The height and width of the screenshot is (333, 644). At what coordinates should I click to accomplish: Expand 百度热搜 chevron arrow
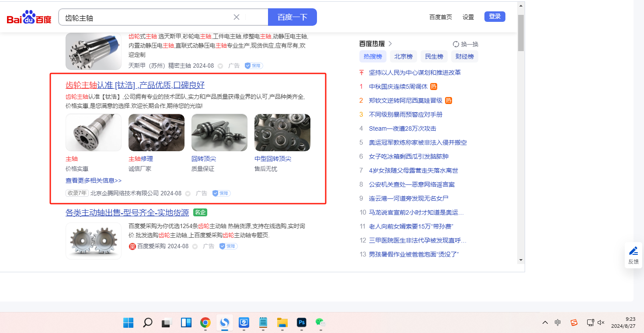click(390, 44)
